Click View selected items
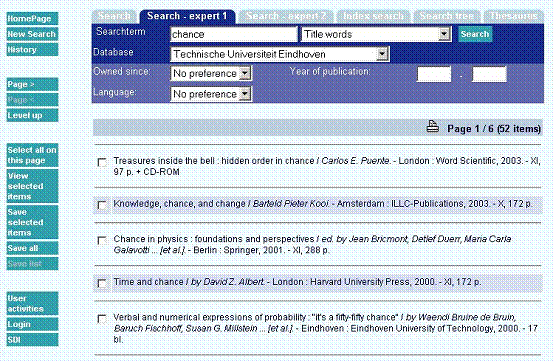The image size is (554, 362). [x=32, y=186]
